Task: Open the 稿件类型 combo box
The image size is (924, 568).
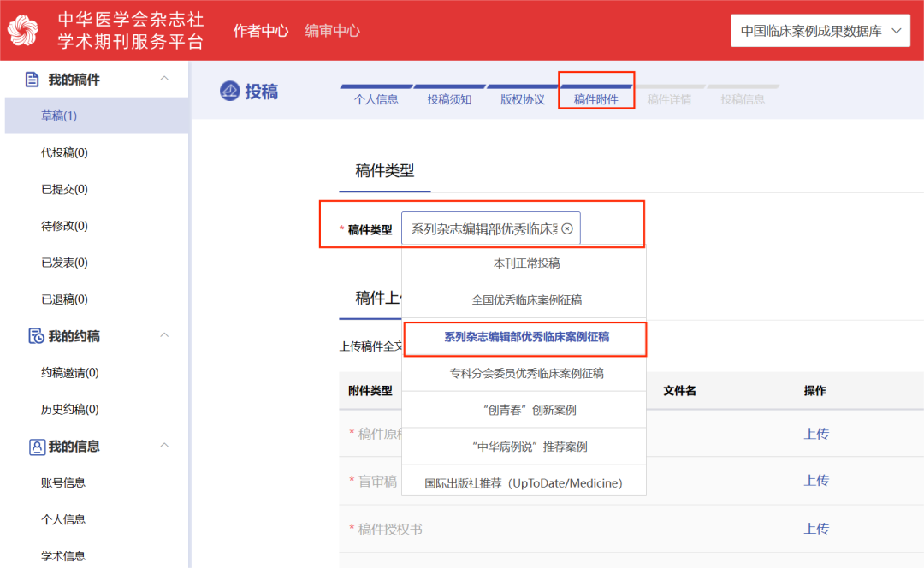Action: (491, 228)
